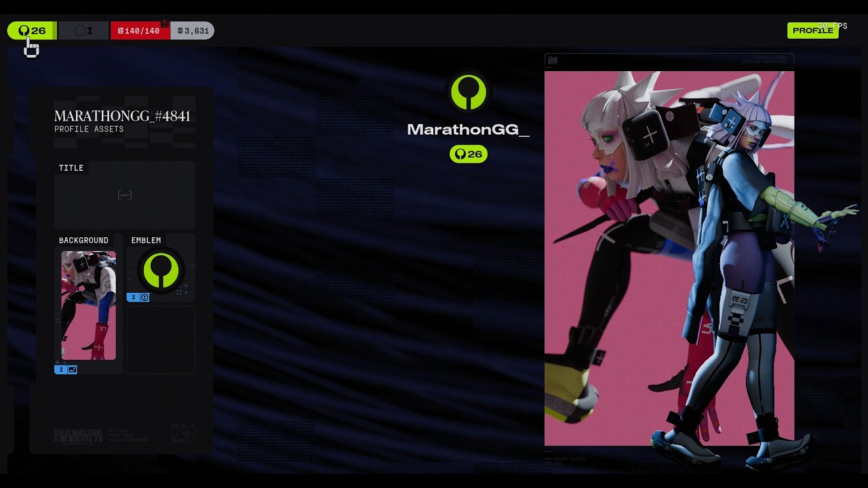This screenshot has width=868, height=488.
Task: Choose the BACKGROUND card thumbnail
Action: [88, 306]
